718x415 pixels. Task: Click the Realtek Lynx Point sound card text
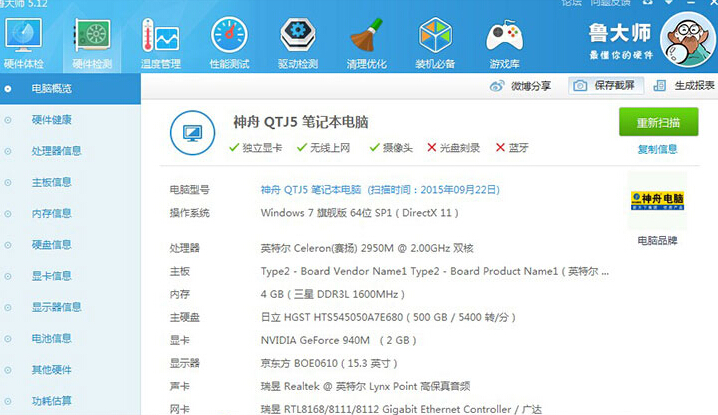(x=365, y=386)
